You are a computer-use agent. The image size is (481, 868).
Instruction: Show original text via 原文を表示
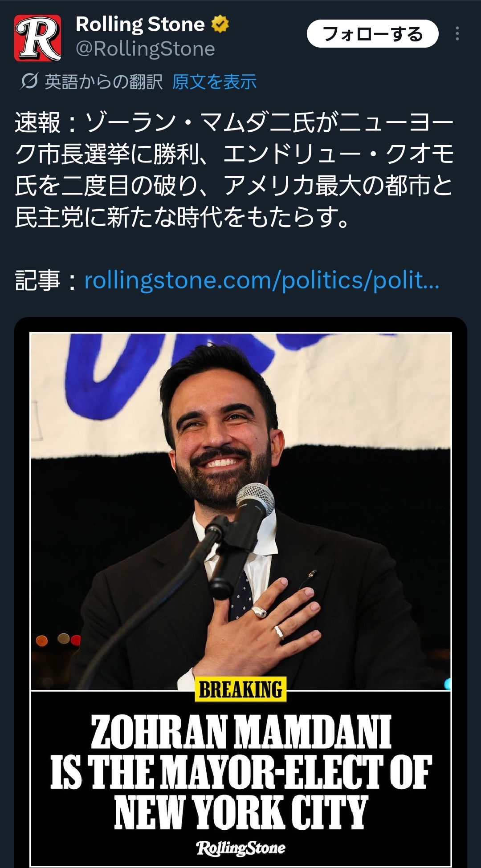(214, 82)
